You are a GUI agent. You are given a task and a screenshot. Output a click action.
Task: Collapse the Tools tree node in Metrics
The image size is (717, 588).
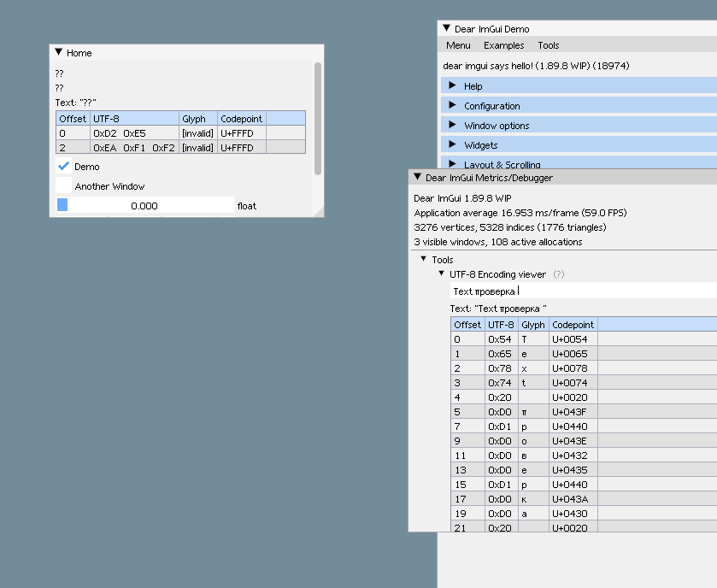pos(425,259)
